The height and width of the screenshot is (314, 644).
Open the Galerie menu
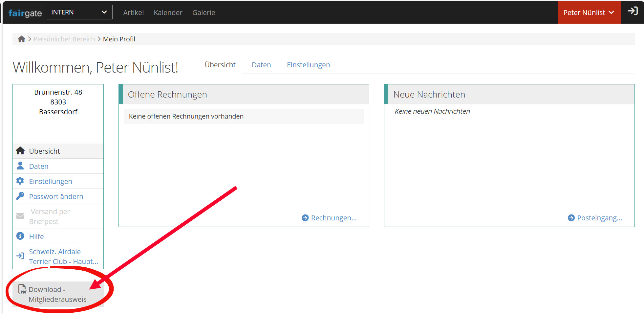tap(204, 12)
